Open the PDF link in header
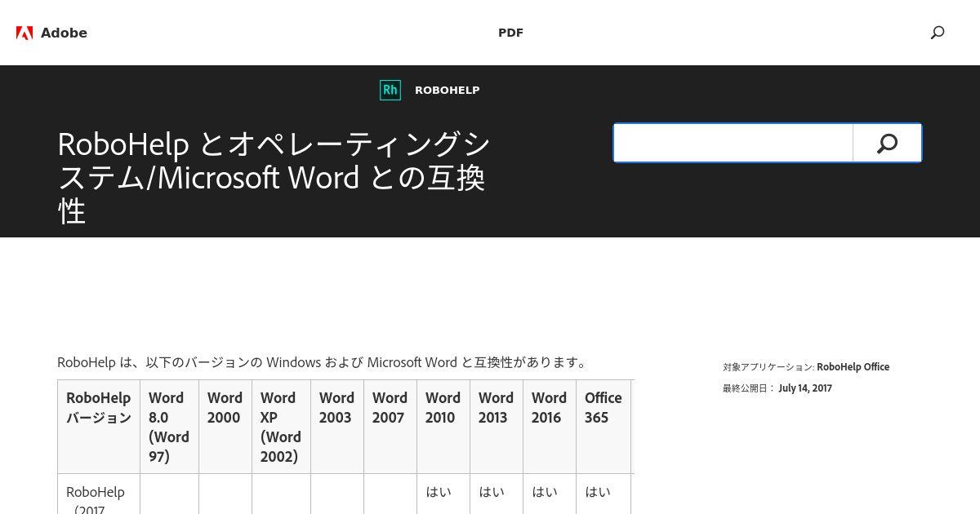Viewport: 980px width, 514px height. (510, 33)
